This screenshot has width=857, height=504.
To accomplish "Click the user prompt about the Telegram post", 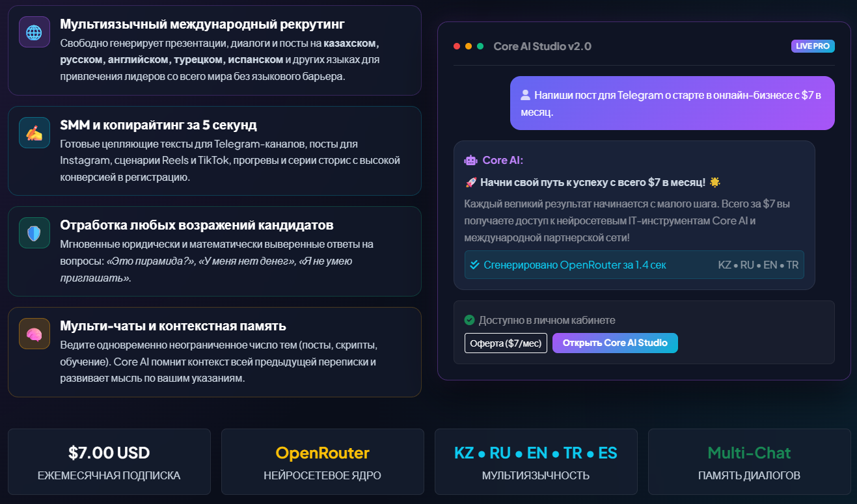I will click(672, 103).
